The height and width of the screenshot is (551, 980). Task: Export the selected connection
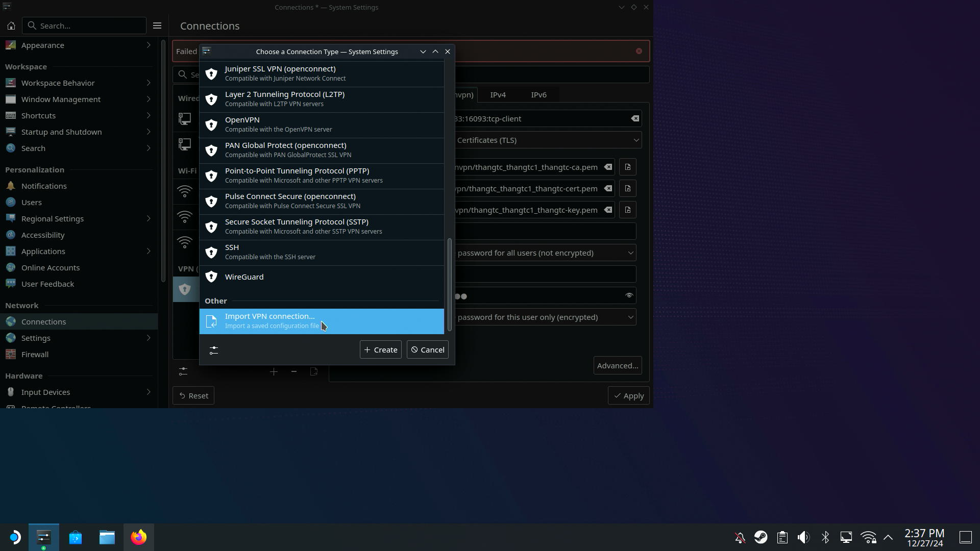pos(314,371)
